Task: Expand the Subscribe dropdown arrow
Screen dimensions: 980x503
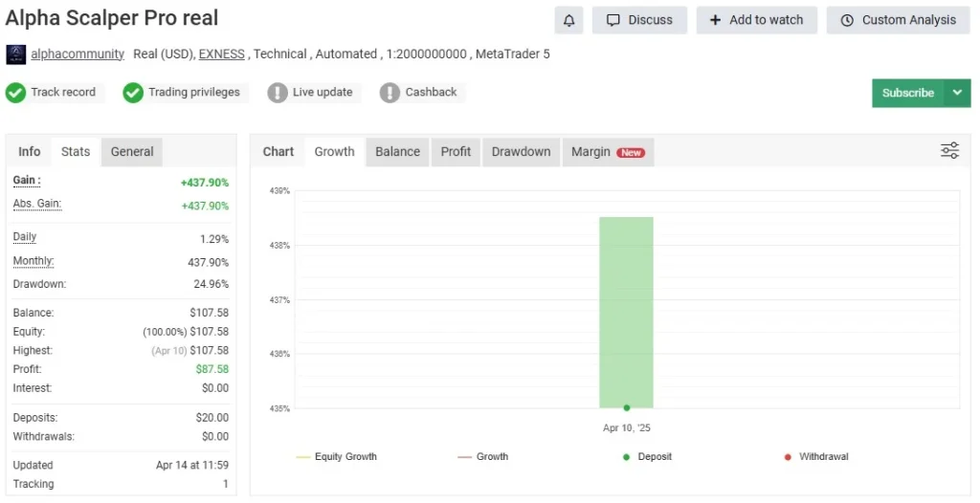Action: pyautogui.click(x=957, y=93)
